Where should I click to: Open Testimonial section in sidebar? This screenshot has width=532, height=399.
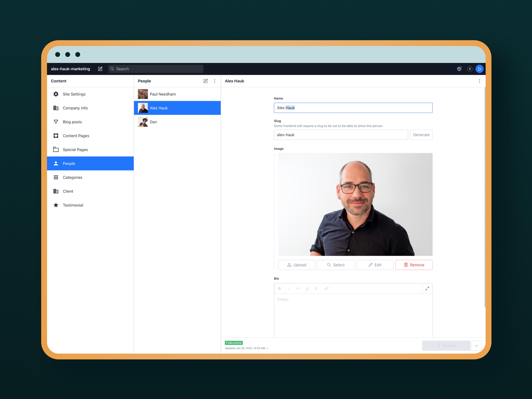click(x=73, y=205)
